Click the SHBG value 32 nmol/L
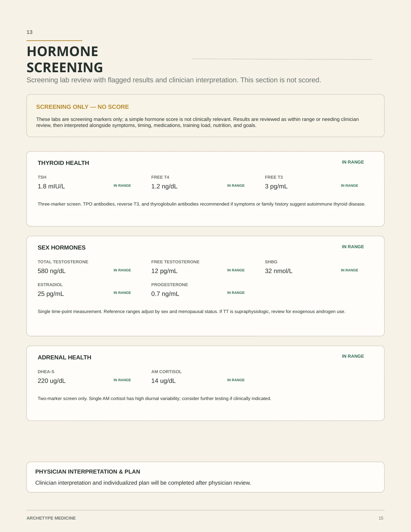The width and height of the screenshot is (411, 532). [279, 271]
